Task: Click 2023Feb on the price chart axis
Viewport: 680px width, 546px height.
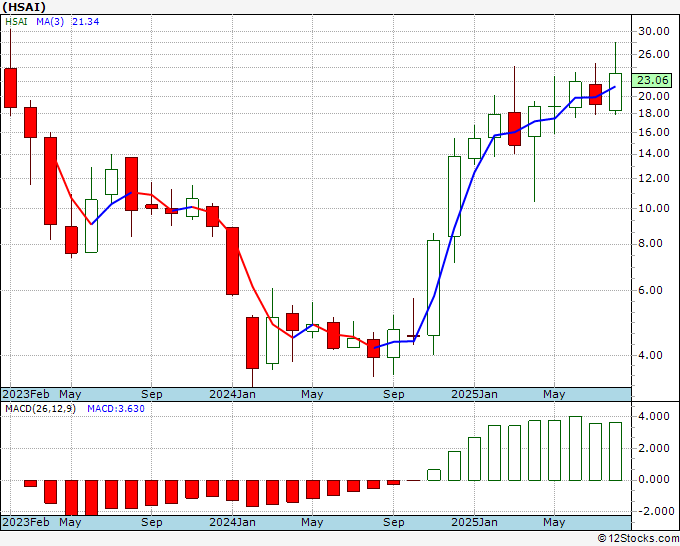Action: (x=26, y=394)
